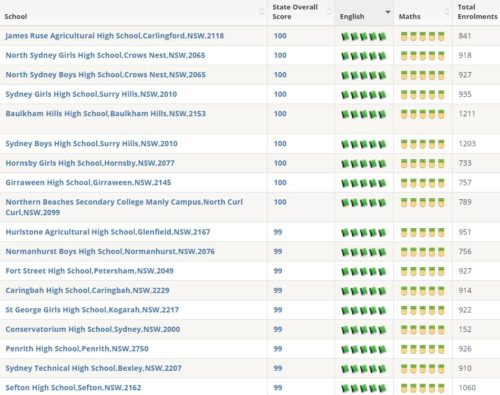Viewport: 500px width, 395px height.
Task: Click Maths rating icons for North Sydney Boys
Action: [423, 75]
